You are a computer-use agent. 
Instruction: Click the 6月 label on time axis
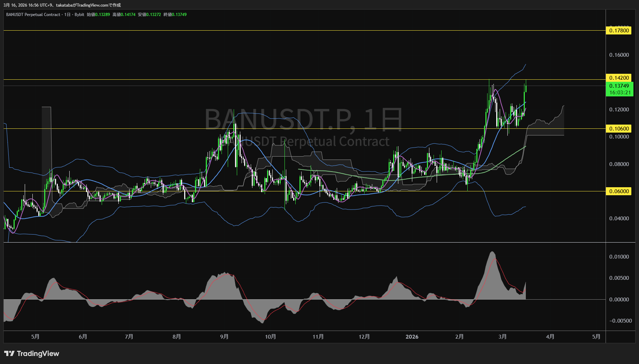[83, 337]
